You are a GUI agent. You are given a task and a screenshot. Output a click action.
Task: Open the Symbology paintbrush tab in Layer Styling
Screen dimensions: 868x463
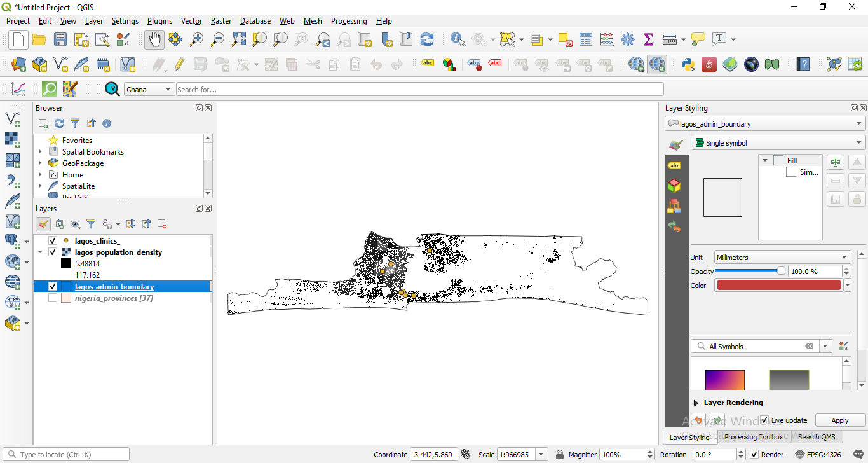(675, 144)
